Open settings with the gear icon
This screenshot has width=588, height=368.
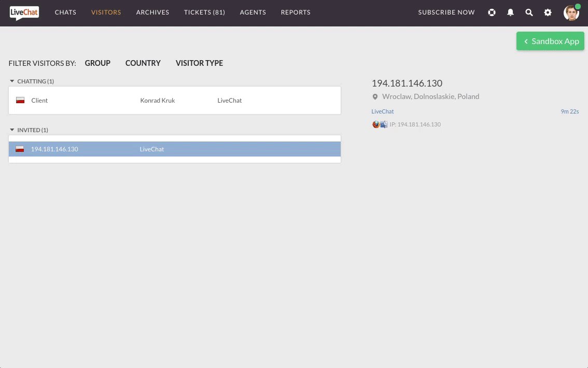tap(548, 12)
